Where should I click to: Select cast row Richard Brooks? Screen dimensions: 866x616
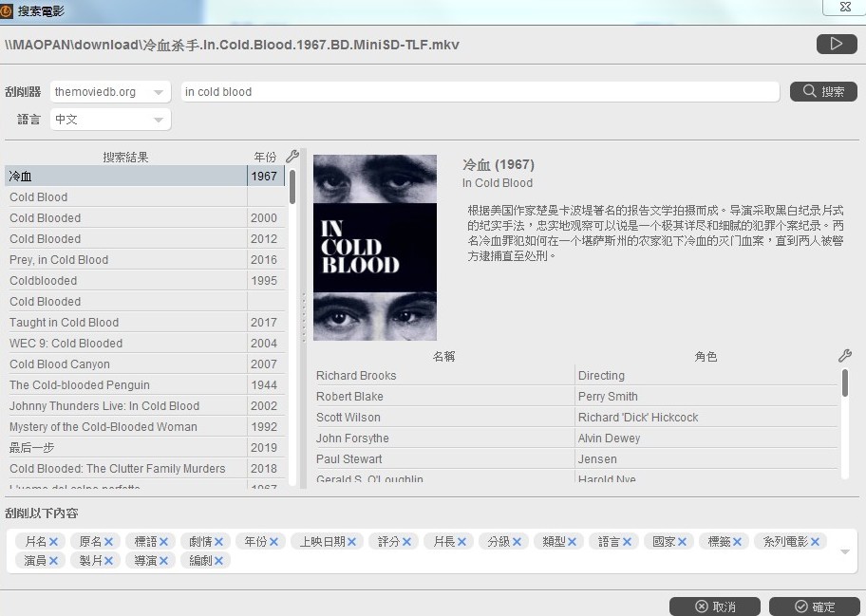575,375
